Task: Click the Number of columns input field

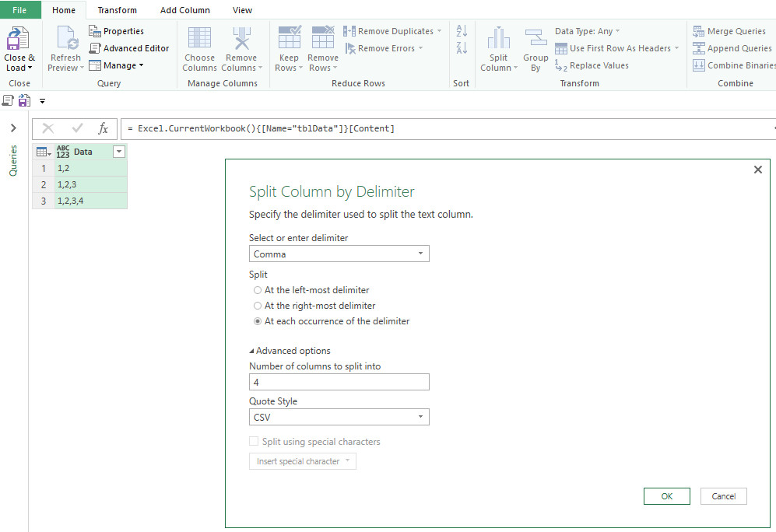Action: tap(339, 382)
